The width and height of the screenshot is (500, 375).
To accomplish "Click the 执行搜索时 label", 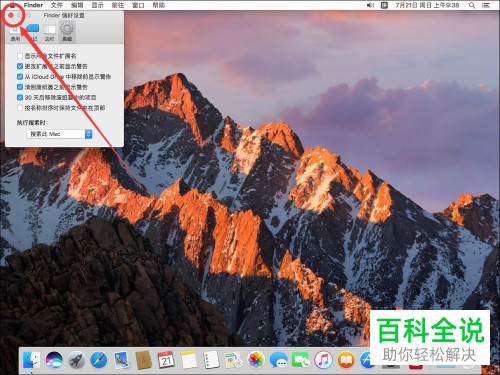I will [x=32, y=123].
